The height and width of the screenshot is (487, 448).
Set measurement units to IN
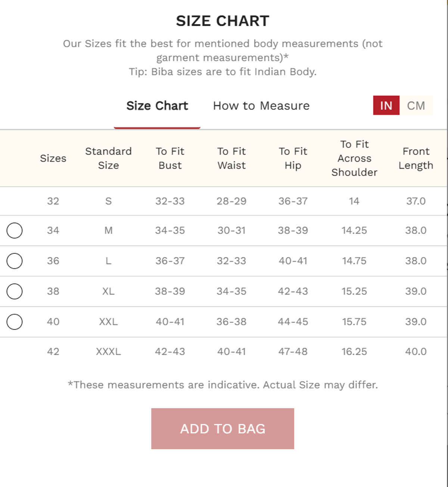point(386,106)
